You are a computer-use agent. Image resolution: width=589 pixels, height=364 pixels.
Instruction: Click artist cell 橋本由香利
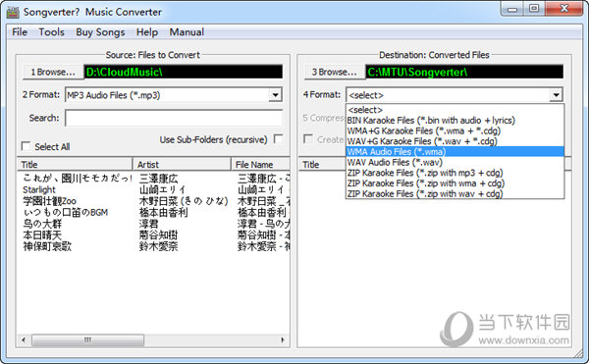163,212
